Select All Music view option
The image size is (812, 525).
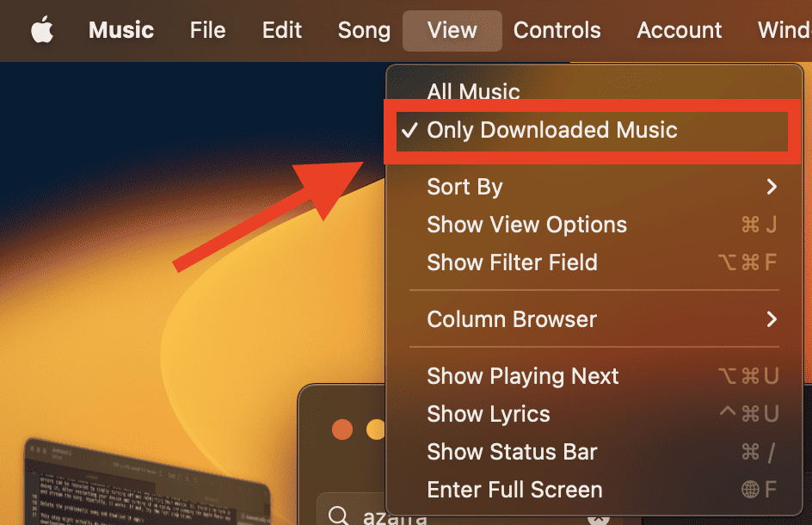[473, 92]
